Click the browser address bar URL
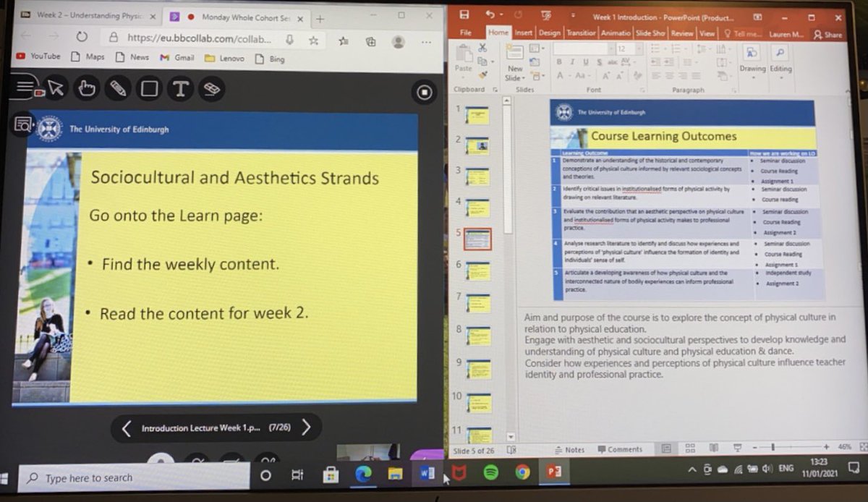The image size is (868, 502). click(199, 38)
